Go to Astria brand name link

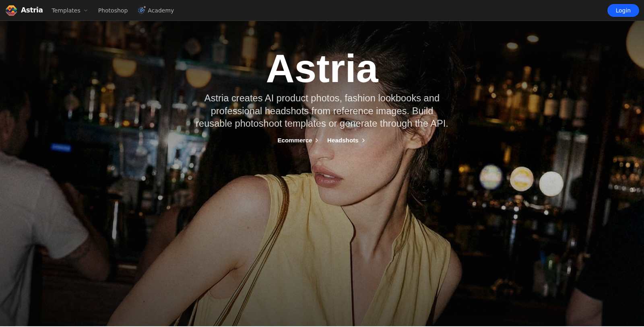point(32,10)
